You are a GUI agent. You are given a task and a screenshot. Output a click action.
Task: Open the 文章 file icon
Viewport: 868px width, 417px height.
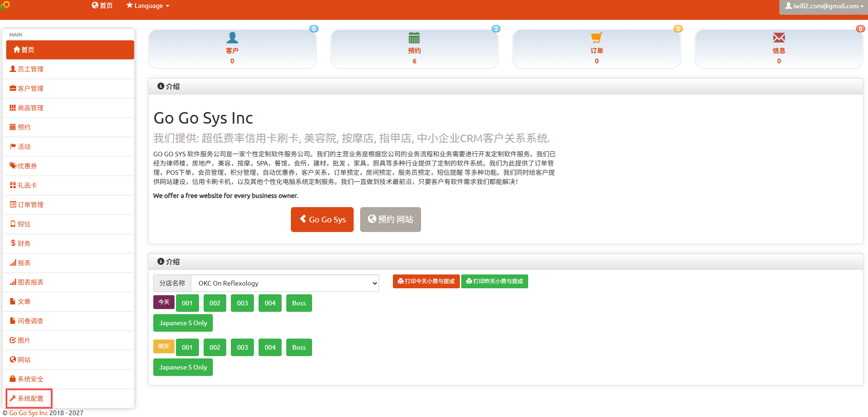[13, 301]
